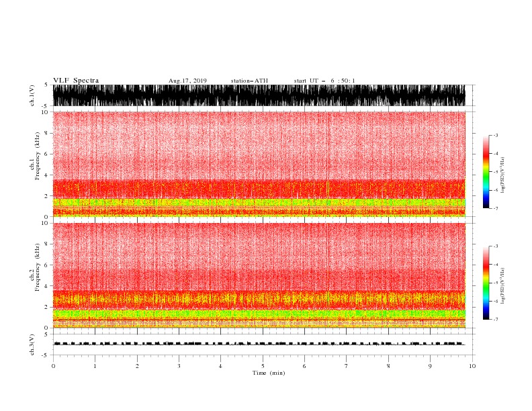Click the "-3" label on ch.2 color bar

pos(495,246)
